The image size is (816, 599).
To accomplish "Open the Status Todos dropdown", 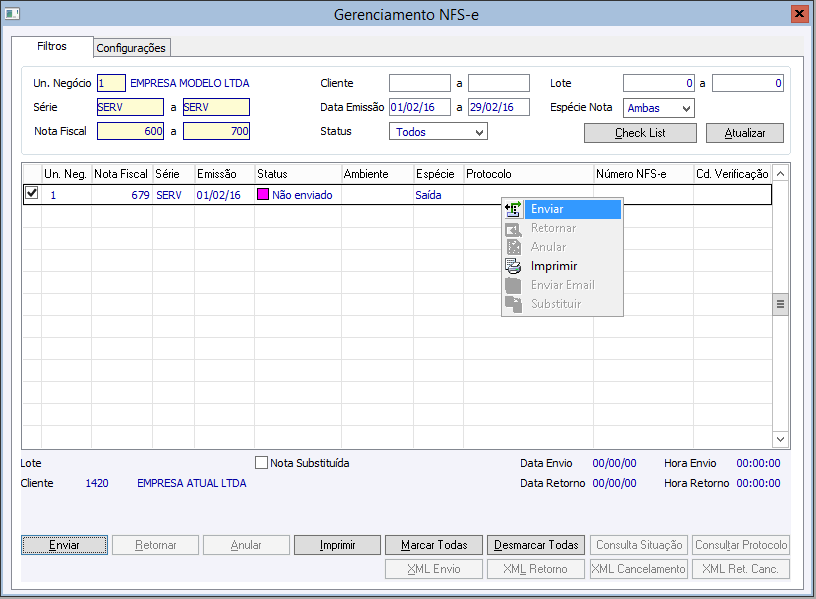I will click(x=479, y=132).
